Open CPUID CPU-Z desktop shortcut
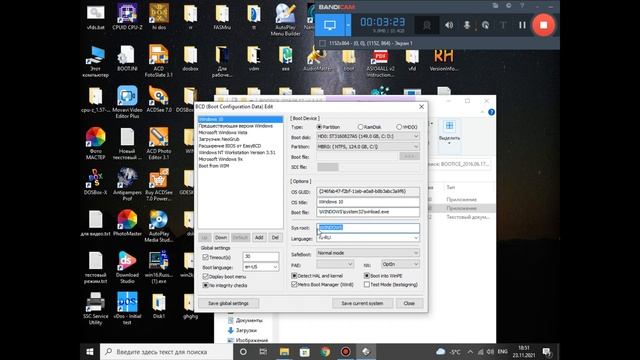 127,16
